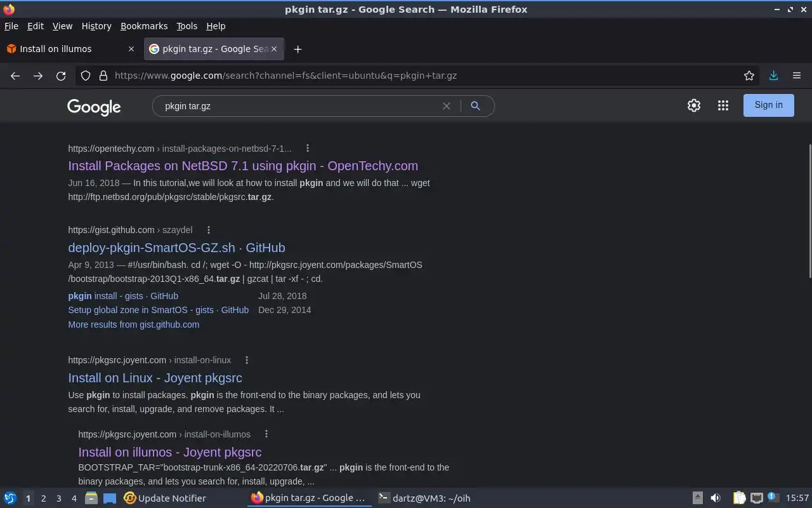Switch to virtual desktop 3
The width and height of the screenshot is (812, 508).
click(58, 498)
